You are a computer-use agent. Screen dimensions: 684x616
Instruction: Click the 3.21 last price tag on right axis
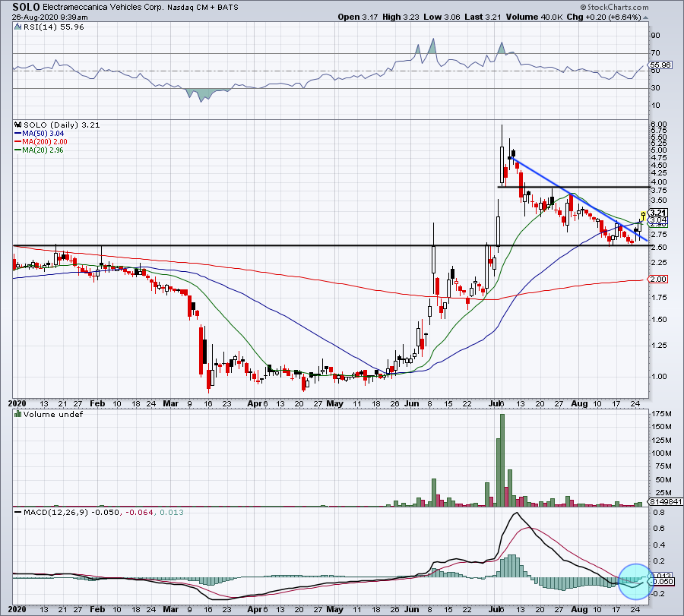tap(658, 213)
